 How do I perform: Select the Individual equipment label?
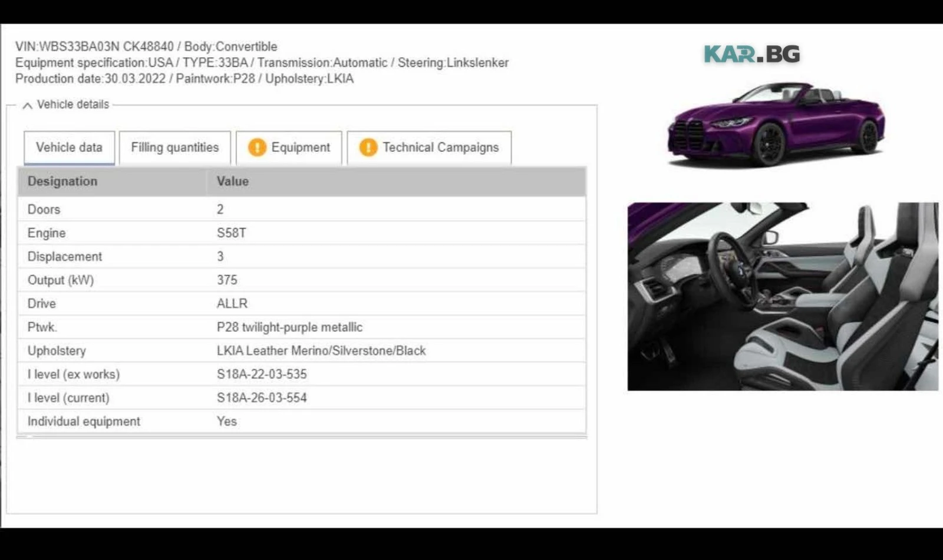(x=84, y=422)
